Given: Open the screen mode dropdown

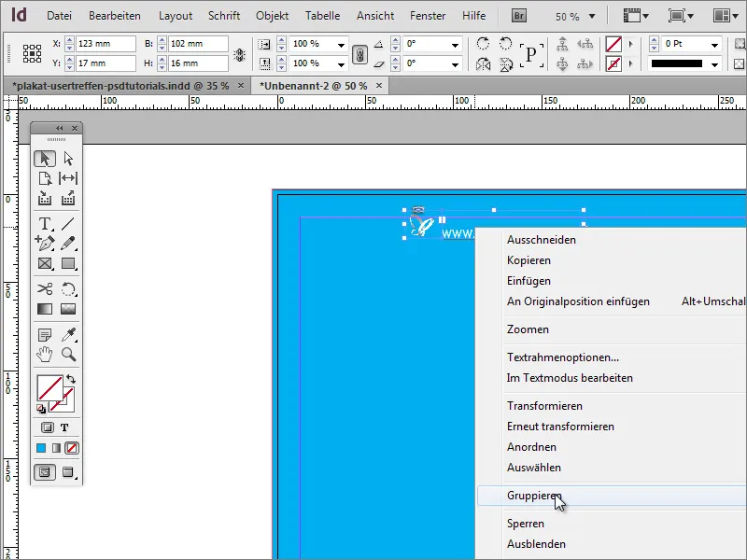Looking at the screenshot, I should click(681, 16).
